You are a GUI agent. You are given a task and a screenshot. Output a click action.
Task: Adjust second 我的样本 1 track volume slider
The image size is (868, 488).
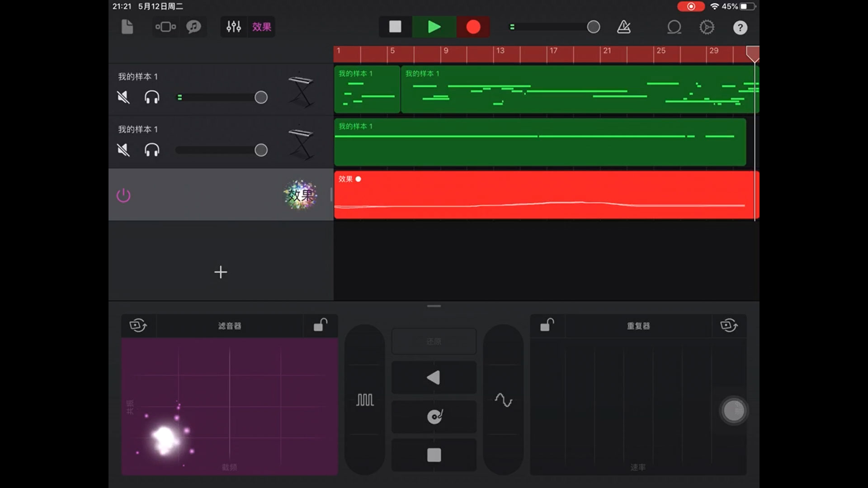click(x=261, y=150)
